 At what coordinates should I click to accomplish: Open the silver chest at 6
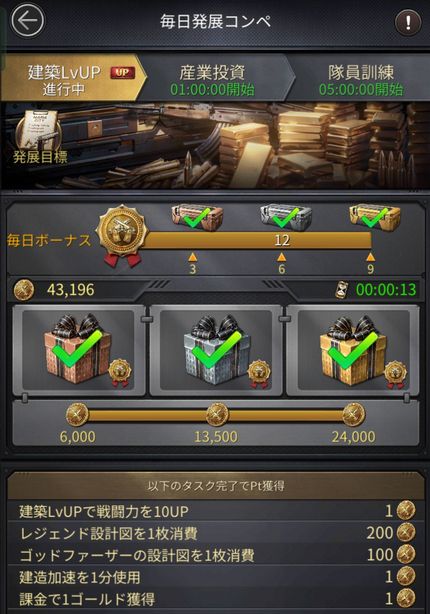(286, 217)
